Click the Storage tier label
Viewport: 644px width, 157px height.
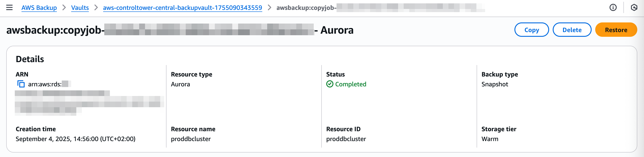[499, 129]
